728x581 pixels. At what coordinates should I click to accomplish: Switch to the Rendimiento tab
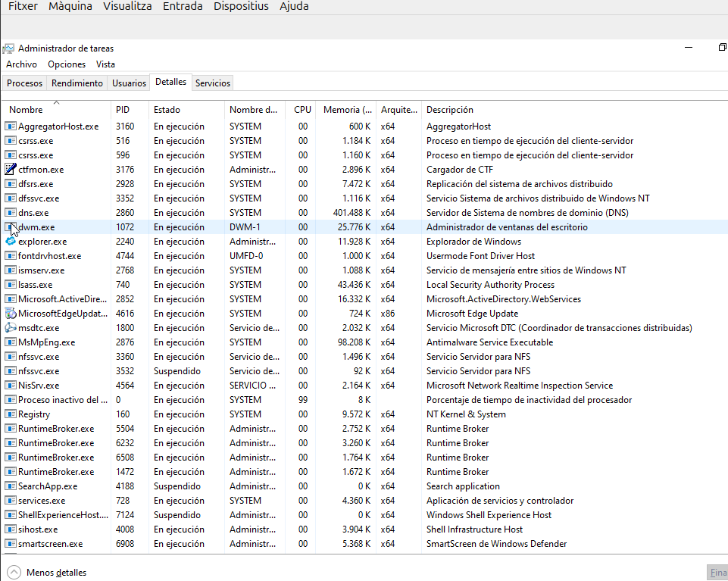pos(77,83)
